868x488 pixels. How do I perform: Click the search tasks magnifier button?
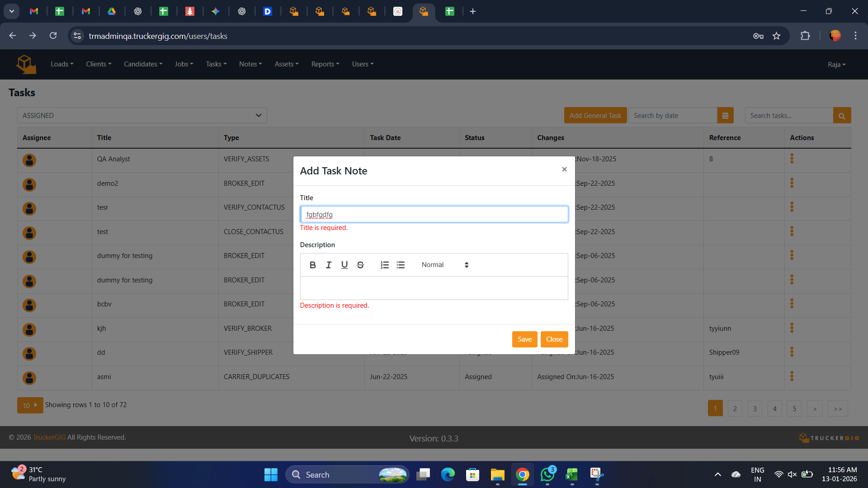click(842, 116)
